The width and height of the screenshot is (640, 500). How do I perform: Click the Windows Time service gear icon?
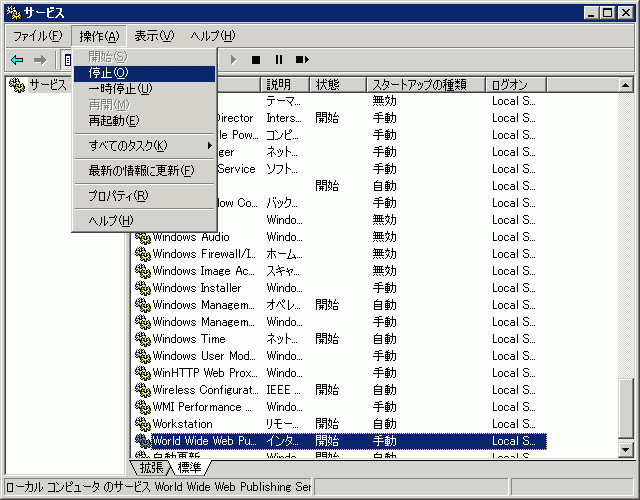[143, 339]
